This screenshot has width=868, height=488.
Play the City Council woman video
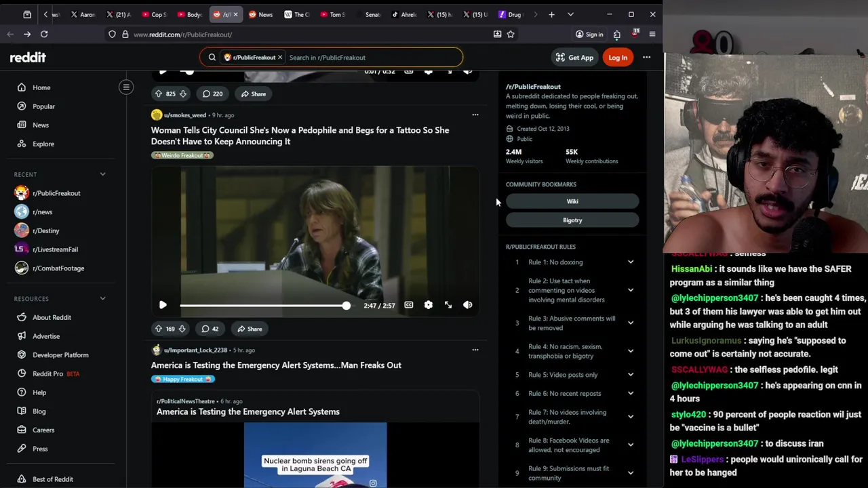163,305
